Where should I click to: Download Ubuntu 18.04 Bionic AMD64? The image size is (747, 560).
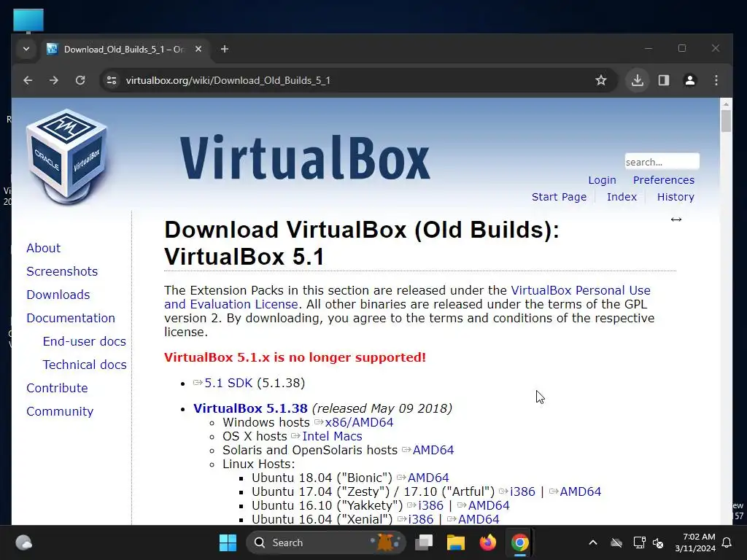point(428,478)
